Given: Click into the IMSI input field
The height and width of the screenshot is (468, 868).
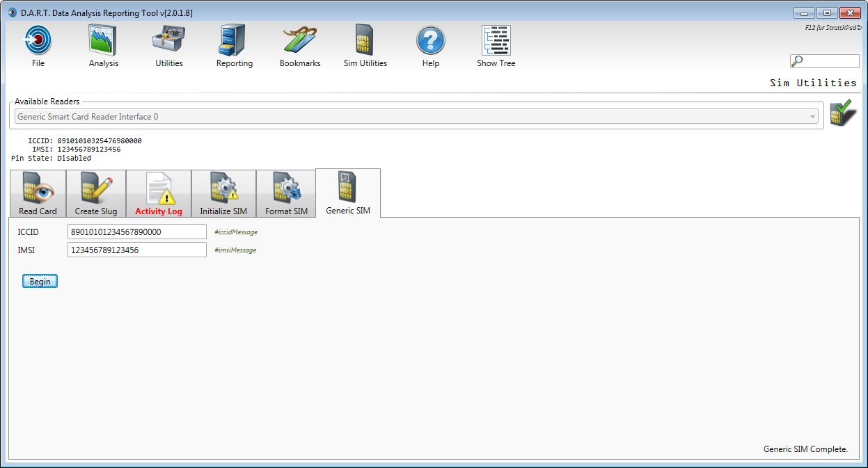Looking at the screenshot, I should [137, 250].
